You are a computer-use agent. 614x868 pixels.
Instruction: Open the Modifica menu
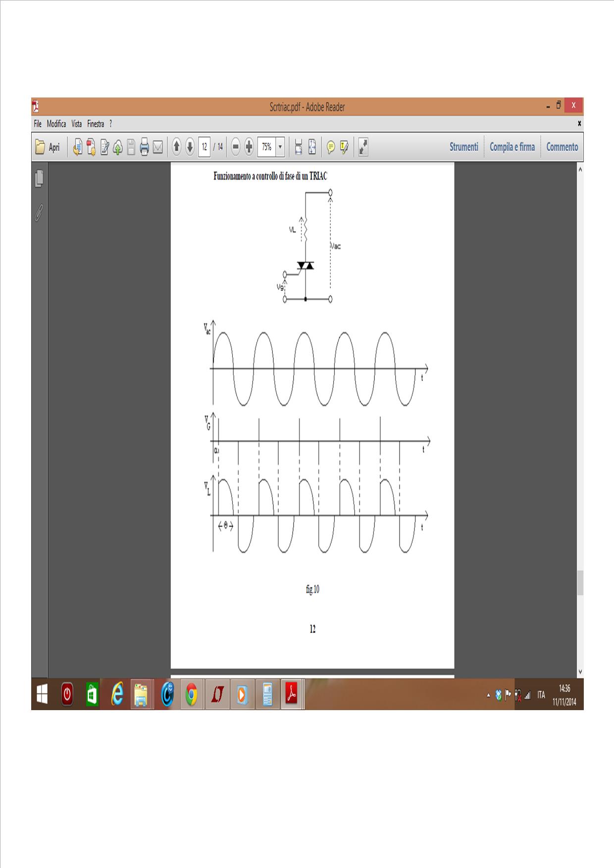(56, 124)
